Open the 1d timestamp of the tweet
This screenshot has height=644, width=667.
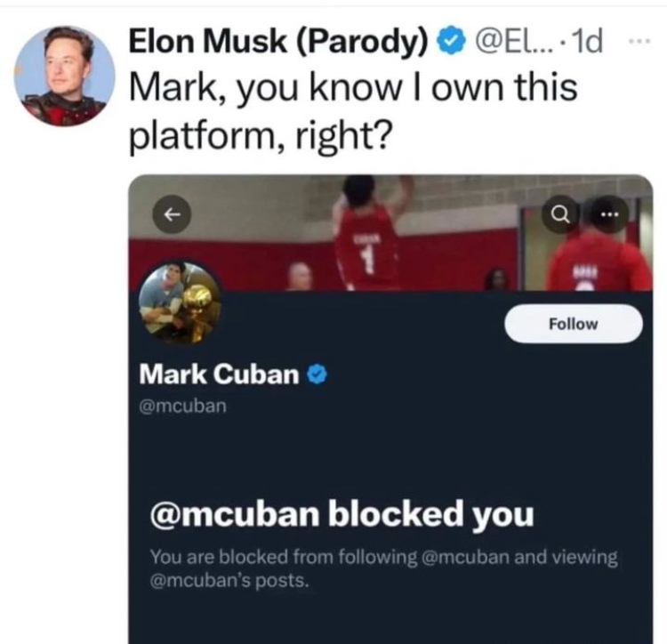[585, 41]
